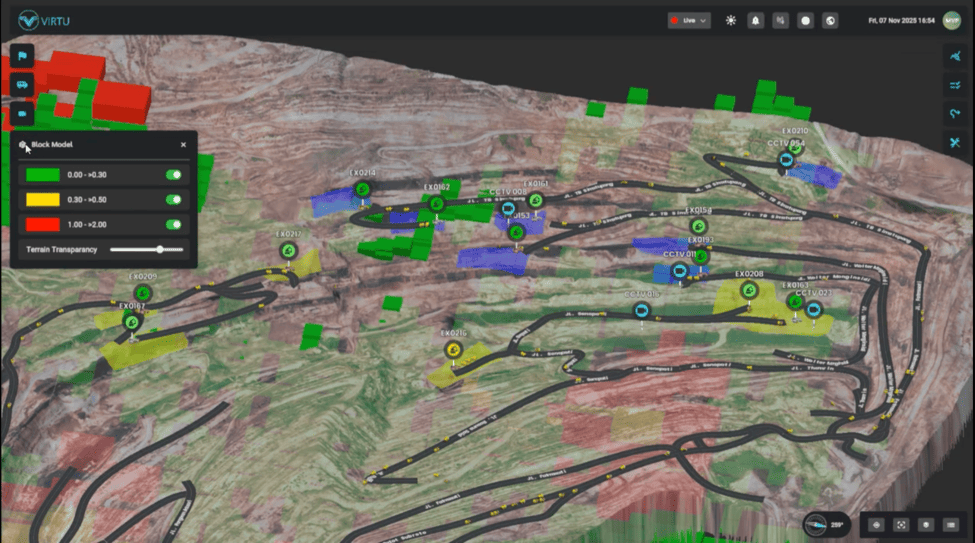This screenshot has height=543, width=975.
Task: Click the flag icon in left sidebar
Action: (21, 56)
